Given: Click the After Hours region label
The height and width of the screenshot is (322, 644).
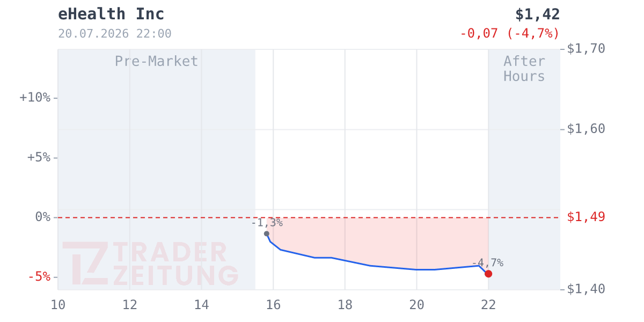Looking at the screenshot, I should pos(524,69).
